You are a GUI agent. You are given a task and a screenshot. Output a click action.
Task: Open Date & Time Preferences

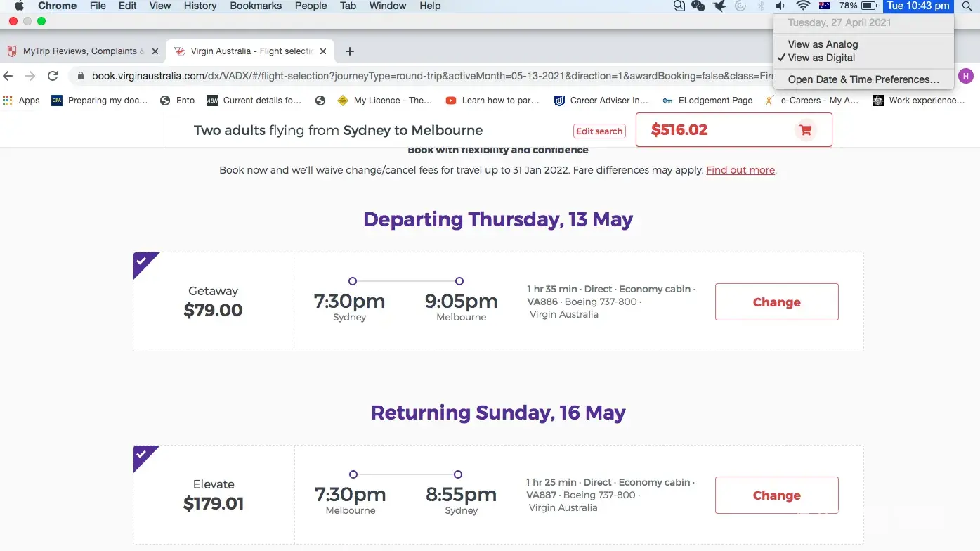coord(863,79)
